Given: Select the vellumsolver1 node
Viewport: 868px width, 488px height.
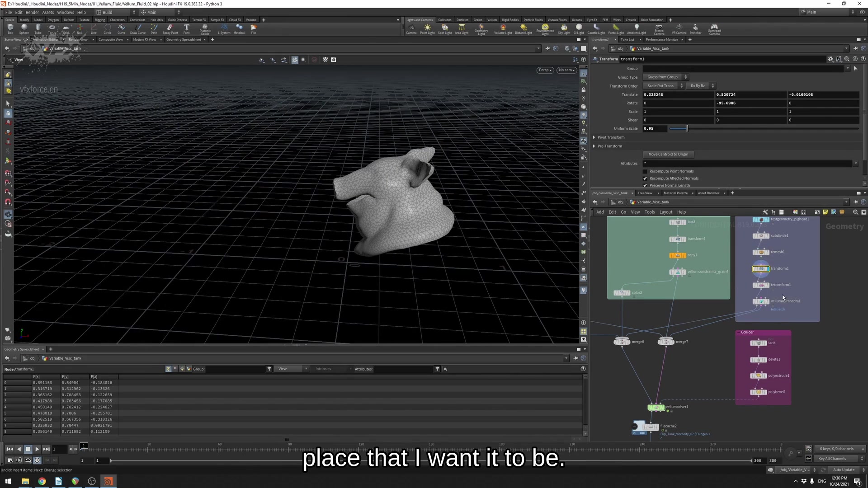Looking at the screenshot, I should pos(656,407).
